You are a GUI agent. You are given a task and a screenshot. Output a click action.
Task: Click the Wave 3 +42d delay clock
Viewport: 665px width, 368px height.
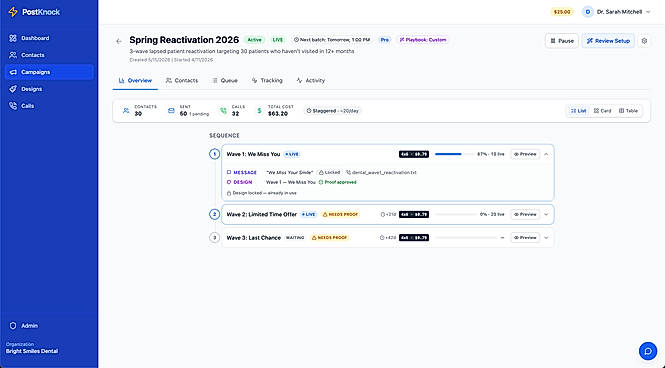pos(388,237)
